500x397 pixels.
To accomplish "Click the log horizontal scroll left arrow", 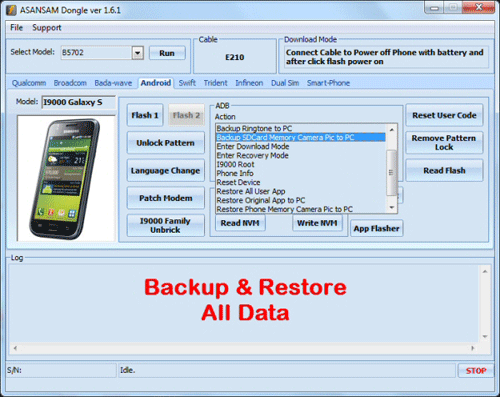I will [x=15, y=348].
